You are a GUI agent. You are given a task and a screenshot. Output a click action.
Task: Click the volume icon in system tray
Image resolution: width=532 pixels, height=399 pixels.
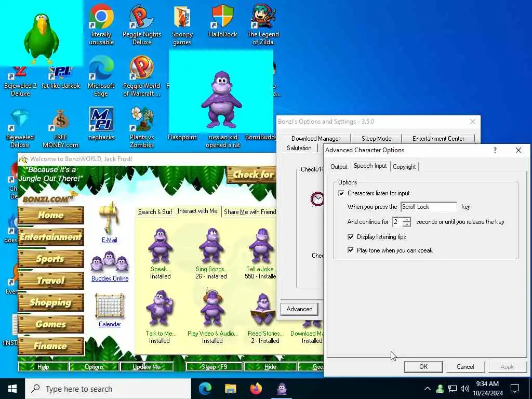click(x=465, y=389)
